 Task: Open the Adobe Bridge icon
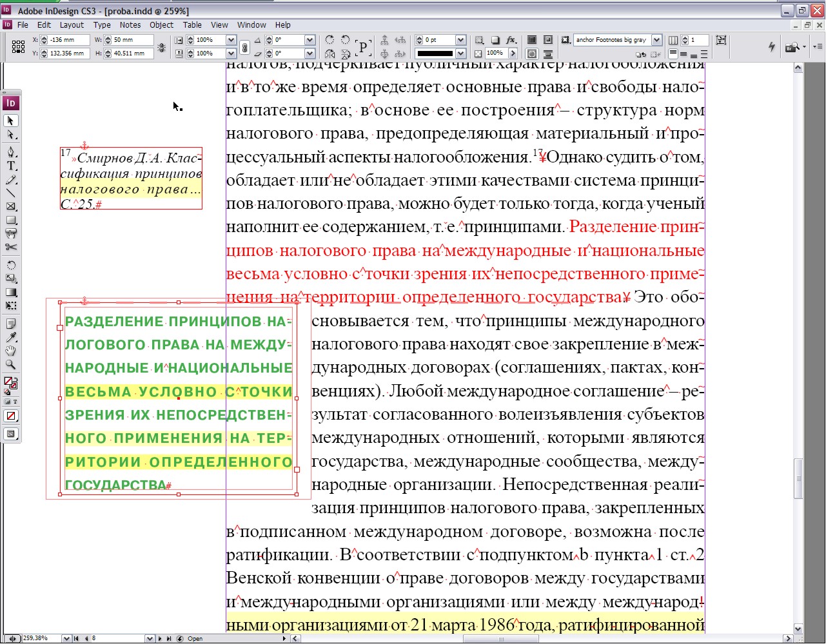coord(792,47)
